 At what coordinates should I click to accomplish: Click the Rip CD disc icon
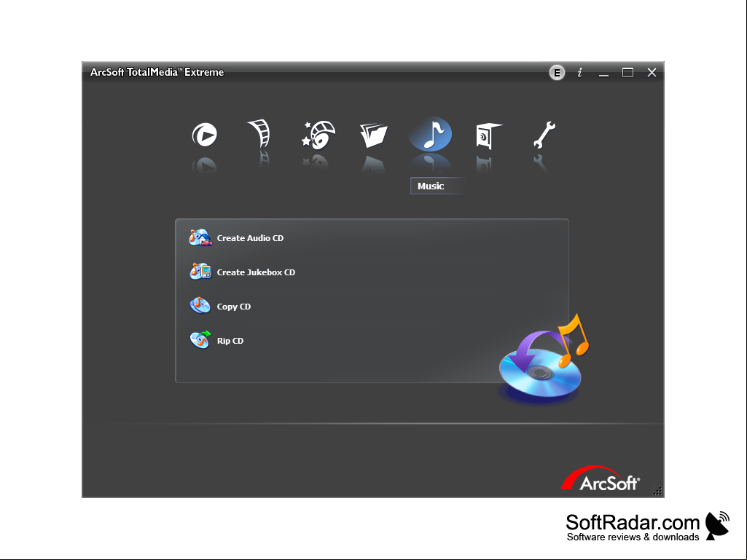(x=200, y=340)
